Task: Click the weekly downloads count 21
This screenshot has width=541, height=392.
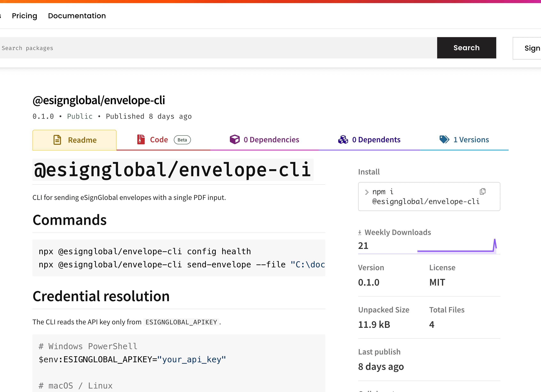Action: pos(363,246)
